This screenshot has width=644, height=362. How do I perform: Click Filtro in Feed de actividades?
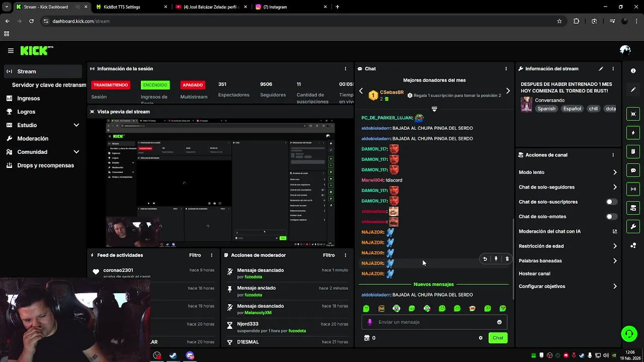point(195,255)
